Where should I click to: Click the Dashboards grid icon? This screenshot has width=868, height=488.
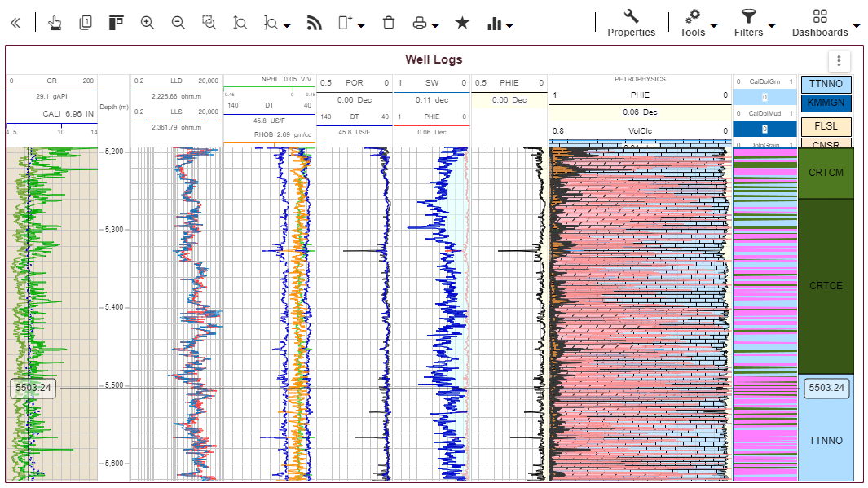[820, 16]
